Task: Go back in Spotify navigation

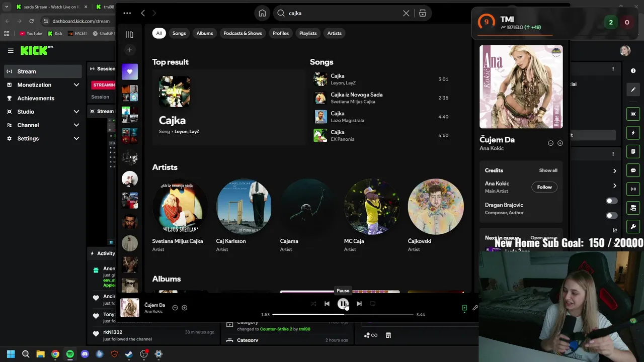Action: click(143, 13)
